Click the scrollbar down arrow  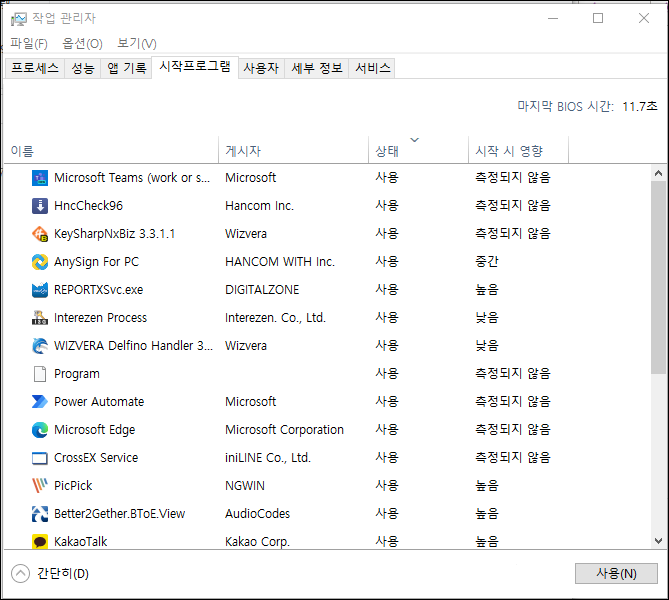click(x=658, y=541)
